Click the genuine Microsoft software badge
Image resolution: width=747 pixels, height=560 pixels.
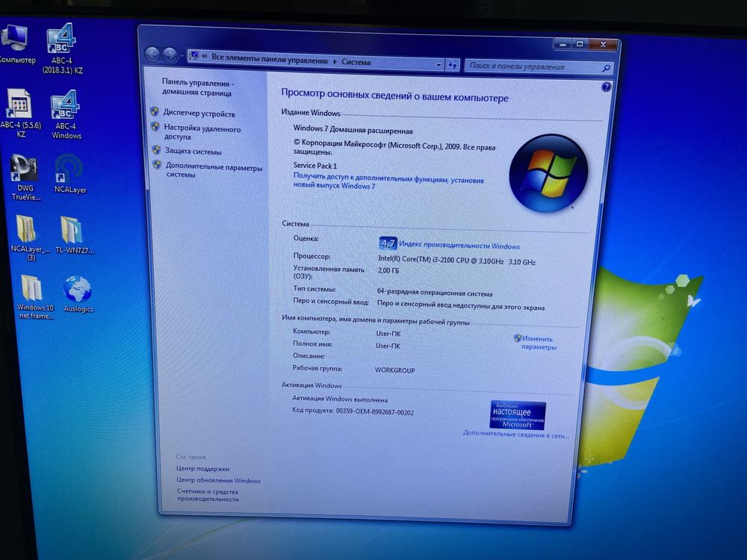[x=518, y=414]
